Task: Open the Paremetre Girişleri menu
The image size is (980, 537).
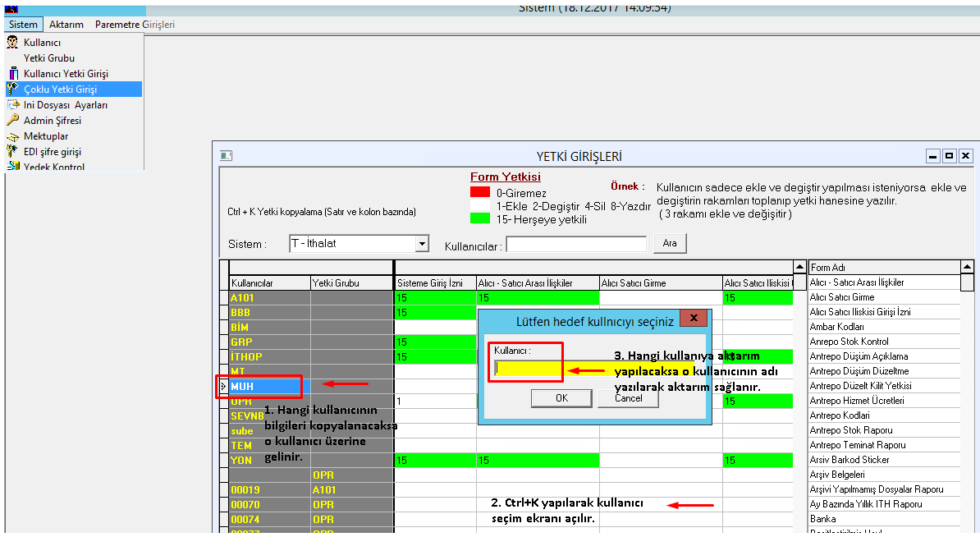Action: (x=135, y=25)
